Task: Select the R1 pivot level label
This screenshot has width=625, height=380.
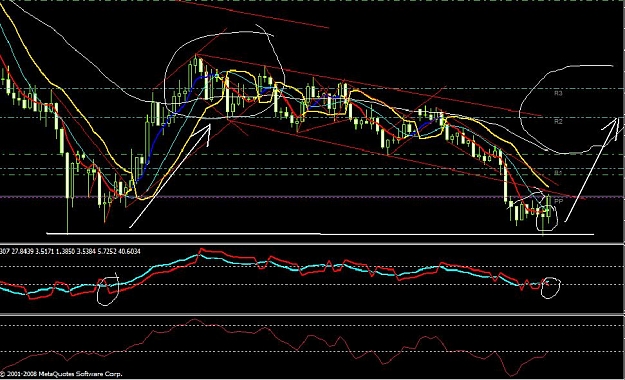Action: click(x=558, y=173)
